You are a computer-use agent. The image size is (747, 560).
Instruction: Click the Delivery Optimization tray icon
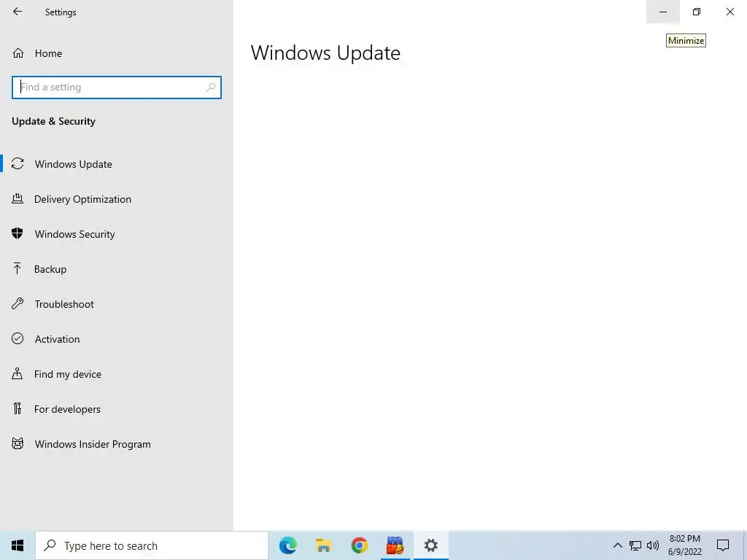click(x=18, y=198)
